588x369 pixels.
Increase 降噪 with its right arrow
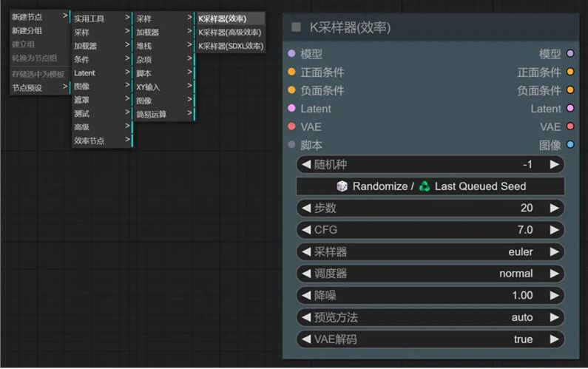click(554, 296)
